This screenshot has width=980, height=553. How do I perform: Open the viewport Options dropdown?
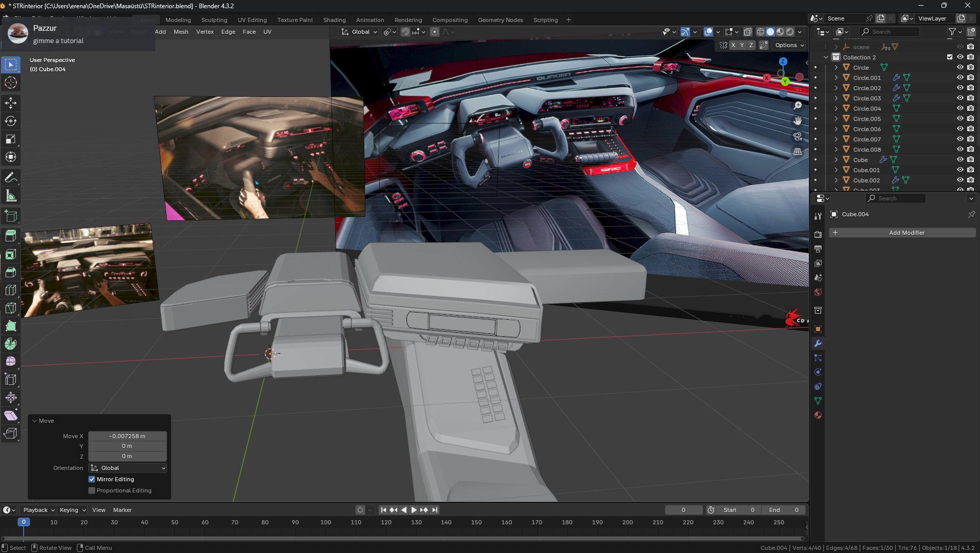(x=789, y=45)
